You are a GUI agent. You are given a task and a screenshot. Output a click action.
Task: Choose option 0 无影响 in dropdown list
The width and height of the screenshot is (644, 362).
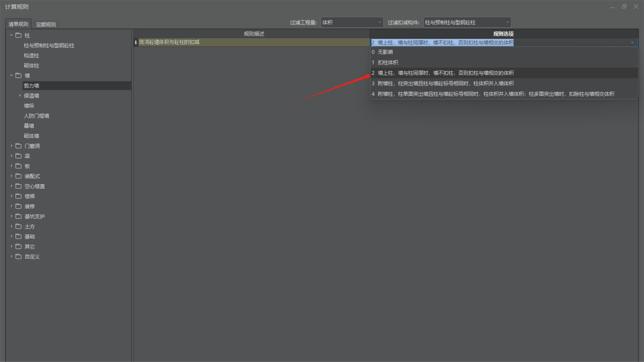pyautogui.click(x=504, y=52)
